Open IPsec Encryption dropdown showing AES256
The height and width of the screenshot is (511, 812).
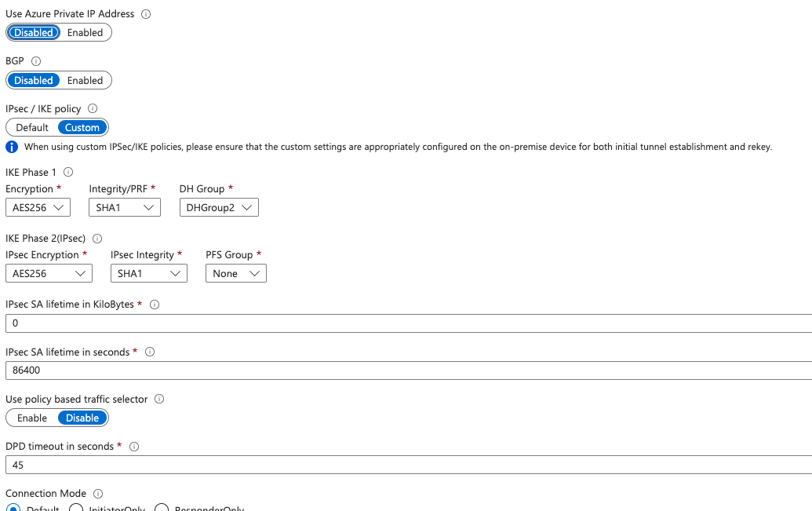click(x=49, y=273)
